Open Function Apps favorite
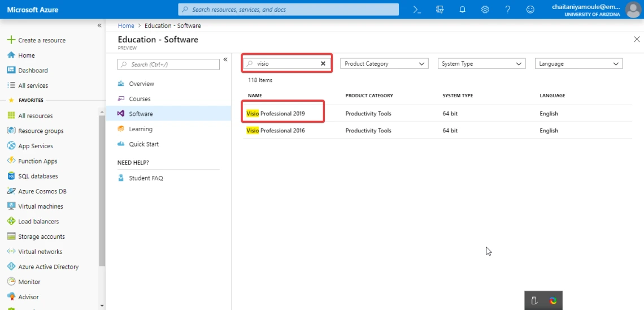 [x=37, y=161]
